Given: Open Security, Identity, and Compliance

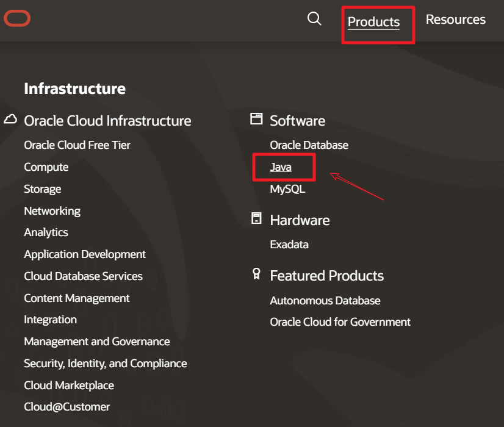Looking at the screenshot, I should (106, 364).
